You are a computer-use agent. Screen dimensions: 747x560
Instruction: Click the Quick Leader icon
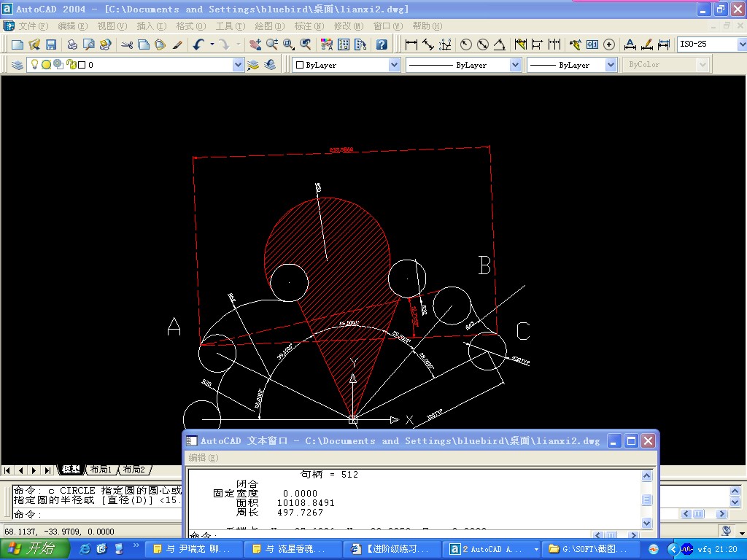pos(575,44)
